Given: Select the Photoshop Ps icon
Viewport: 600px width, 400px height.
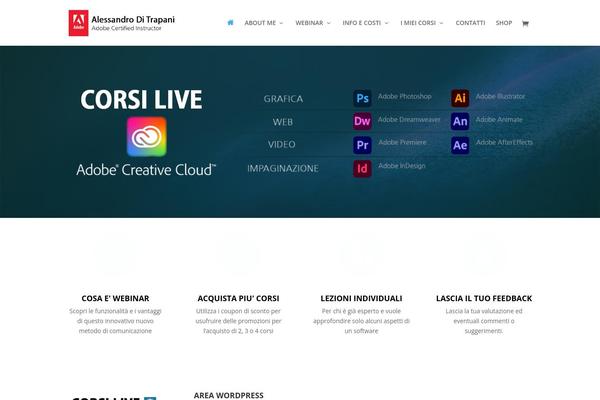Looking at the screenshot, I should tap(362, 98).
